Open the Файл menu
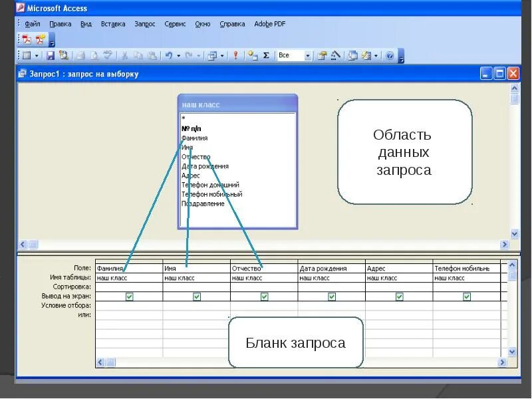The width and height of the screenshot is (532, 399). point(33,24)
